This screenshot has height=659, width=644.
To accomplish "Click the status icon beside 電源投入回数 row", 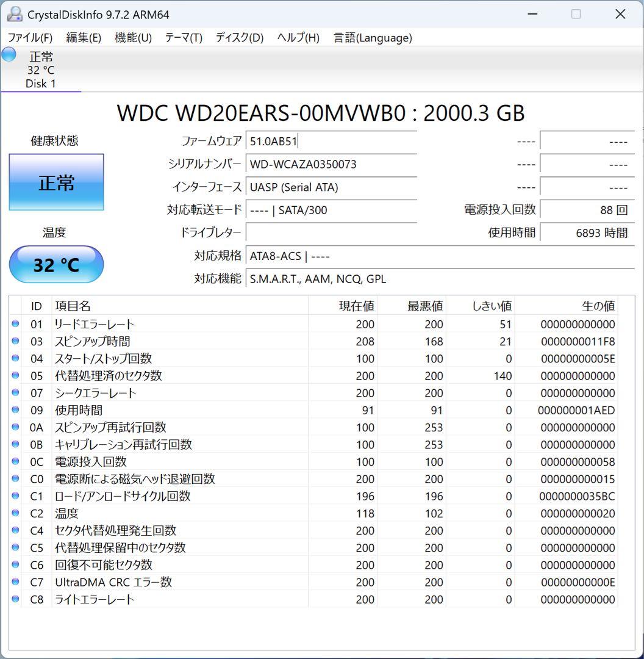I will [15, 462].
